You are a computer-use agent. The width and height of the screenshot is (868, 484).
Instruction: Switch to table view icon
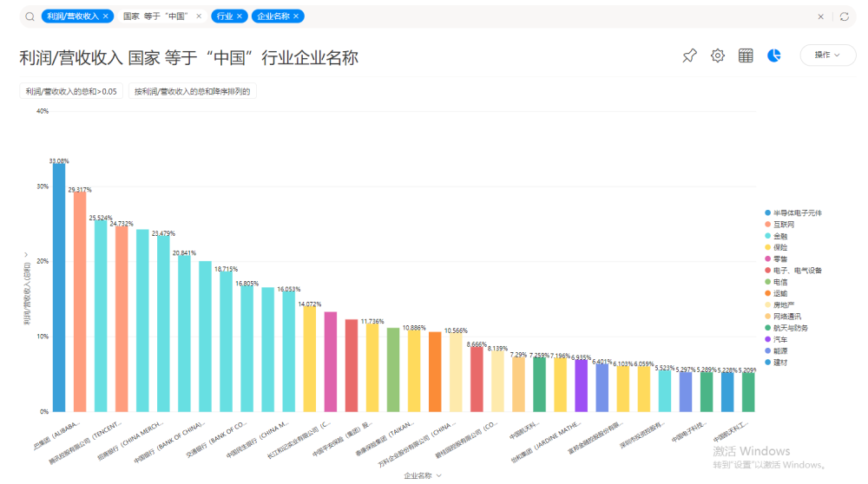pos(746,56)
